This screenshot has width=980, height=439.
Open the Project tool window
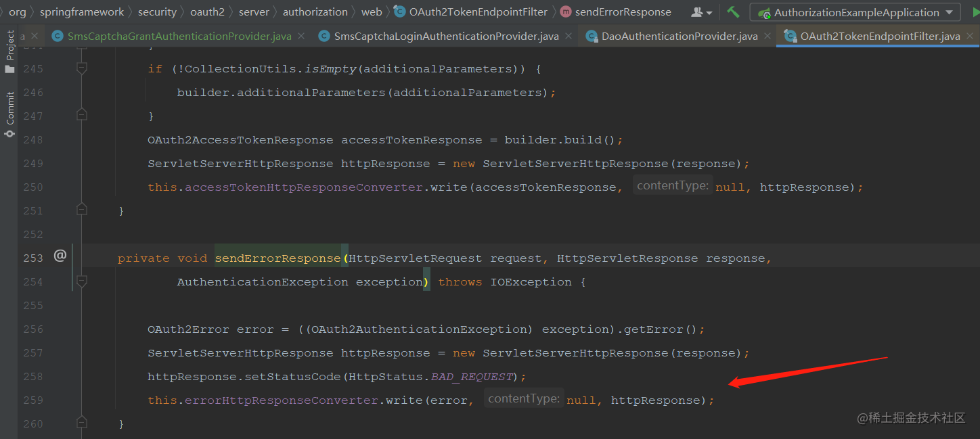[x=9, y=51]
